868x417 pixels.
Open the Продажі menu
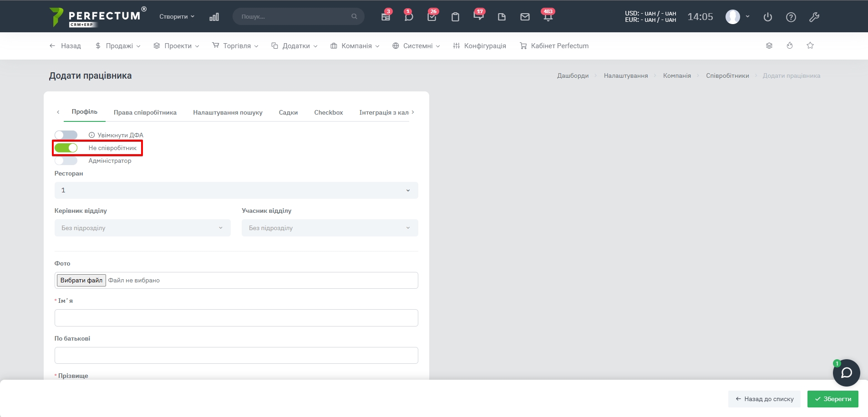118,46
